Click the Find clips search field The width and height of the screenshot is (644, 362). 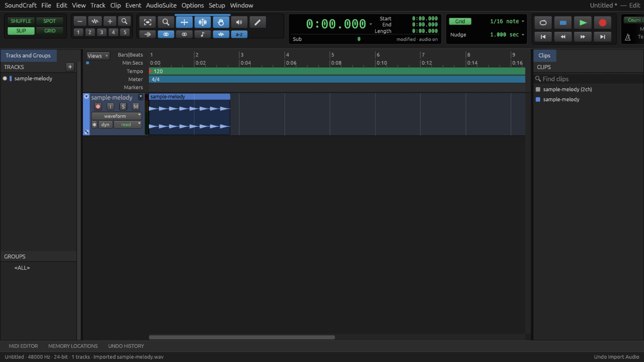point(588,79)
